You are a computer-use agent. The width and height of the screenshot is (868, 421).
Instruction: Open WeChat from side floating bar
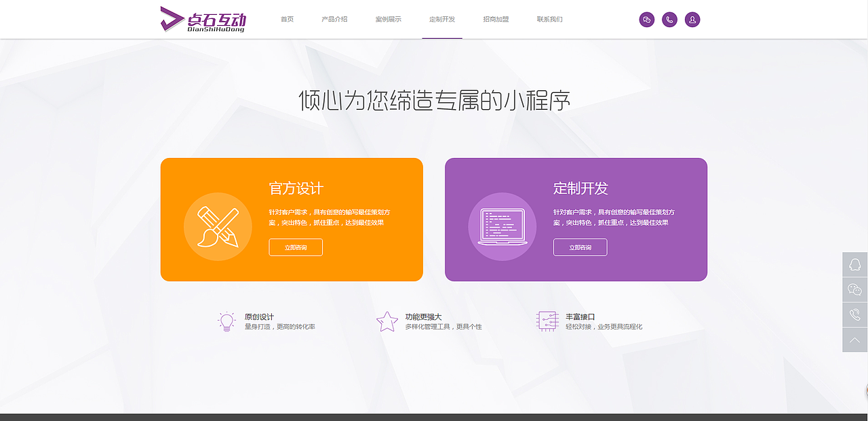point(855,289)
